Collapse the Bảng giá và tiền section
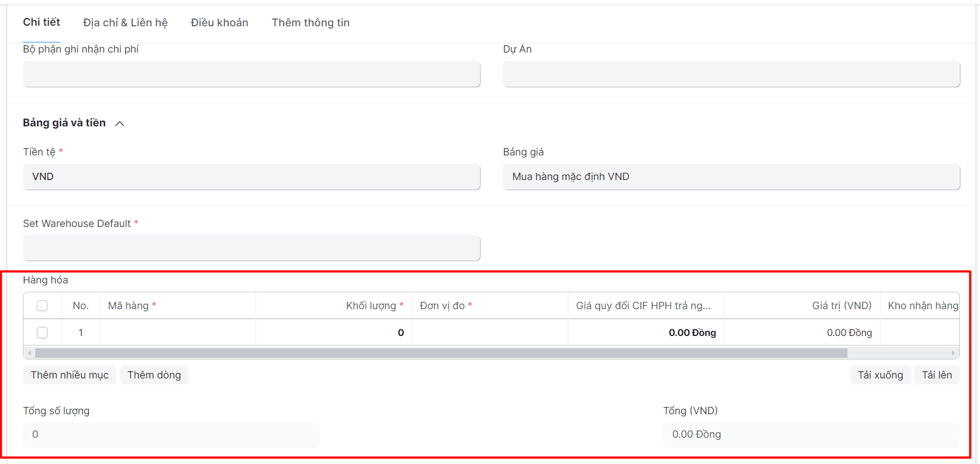Screen dimensions: 980x464 click(x=119, y=123)
